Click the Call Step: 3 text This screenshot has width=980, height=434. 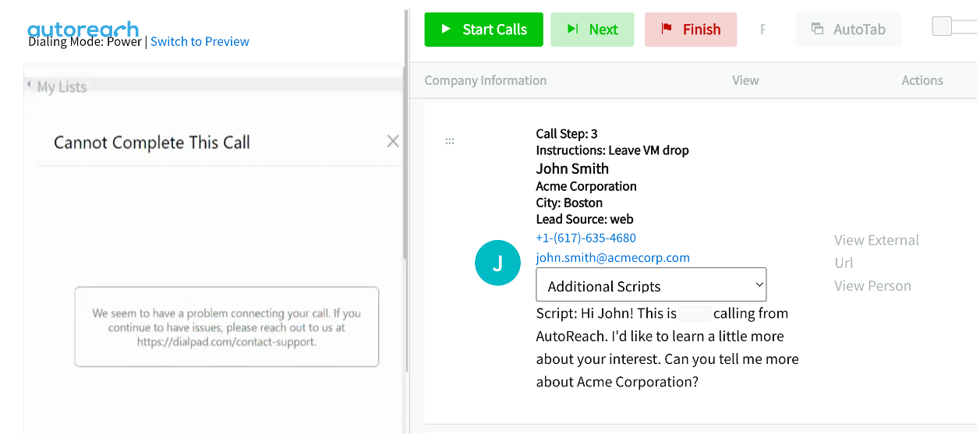pyautogui.click(x=567, y=134)
